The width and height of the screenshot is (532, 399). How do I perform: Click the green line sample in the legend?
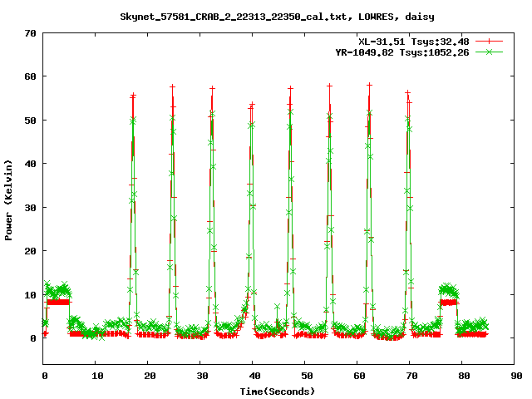(489, 52)
